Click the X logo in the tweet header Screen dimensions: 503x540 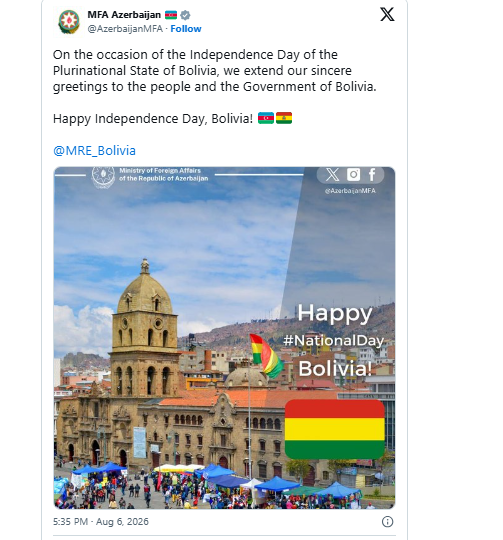pos(387,14)
